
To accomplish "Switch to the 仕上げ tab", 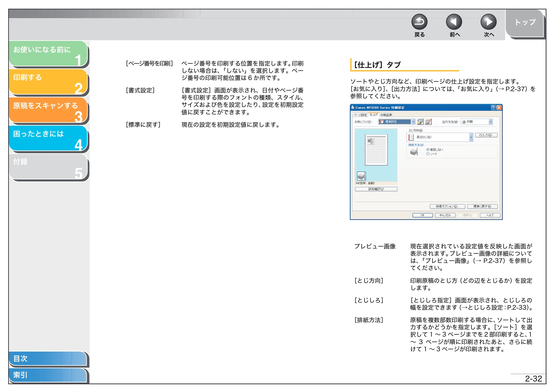I will pyautogui.click(x=373, y=114).
